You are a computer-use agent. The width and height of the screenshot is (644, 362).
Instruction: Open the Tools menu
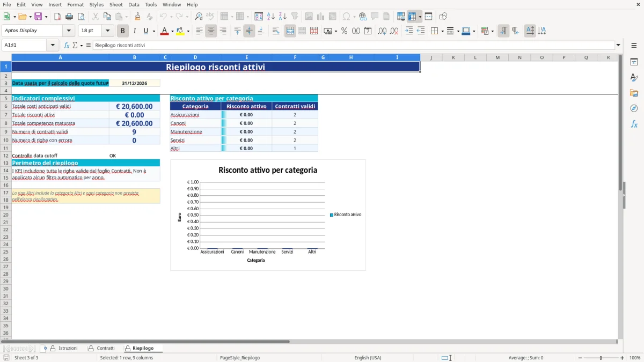pos(151,4)
